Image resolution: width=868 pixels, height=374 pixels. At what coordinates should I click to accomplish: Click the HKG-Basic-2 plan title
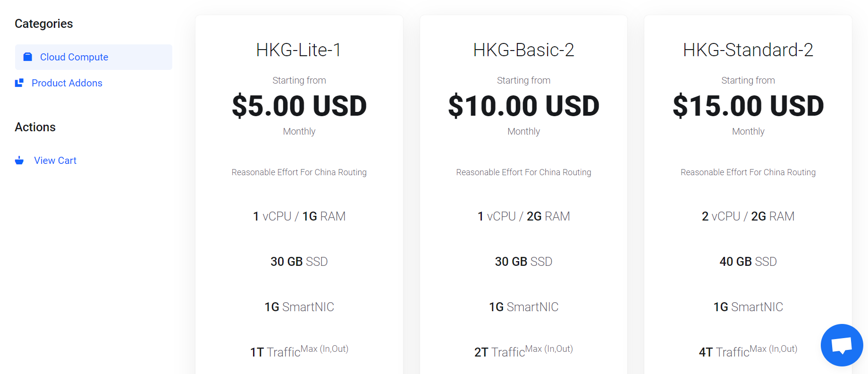(523, 50)
